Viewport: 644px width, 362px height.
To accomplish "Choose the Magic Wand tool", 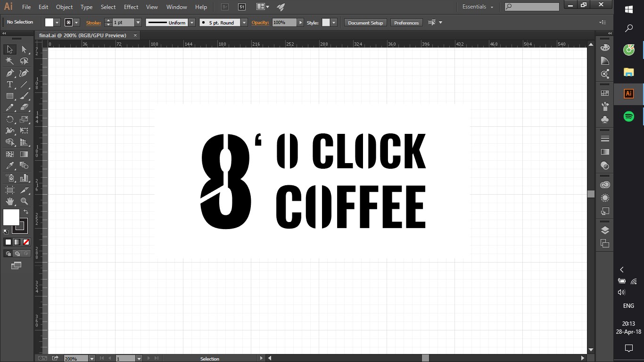I will click(9, 61).
